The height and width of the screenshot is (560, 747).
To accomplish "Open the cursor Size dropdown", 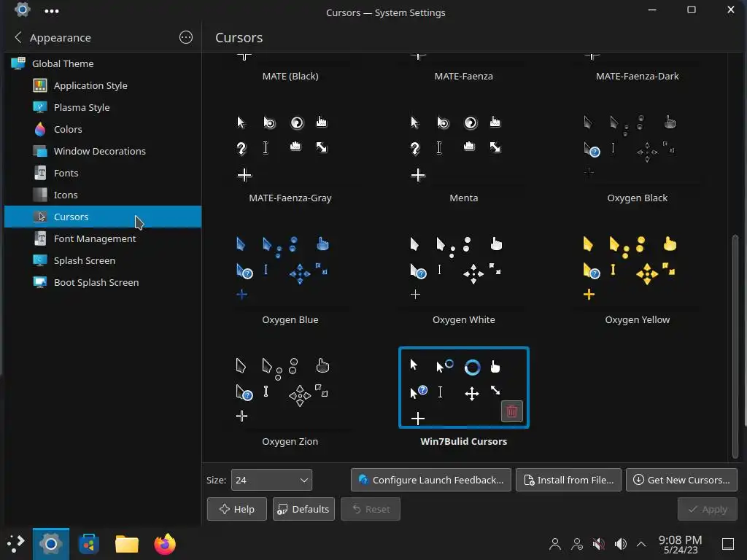I will 271,480.
